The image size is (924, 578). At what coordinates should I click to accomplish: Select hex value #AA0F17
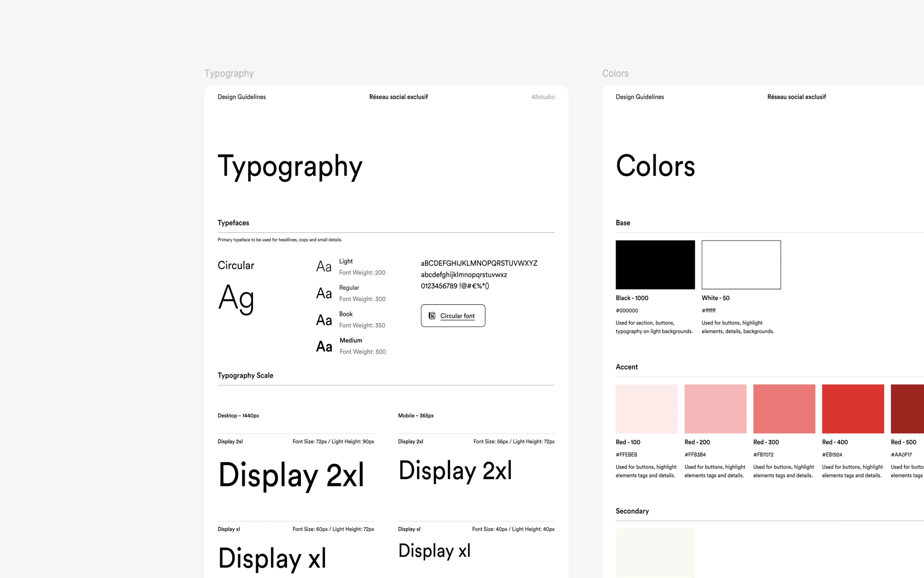click(901, 455)
